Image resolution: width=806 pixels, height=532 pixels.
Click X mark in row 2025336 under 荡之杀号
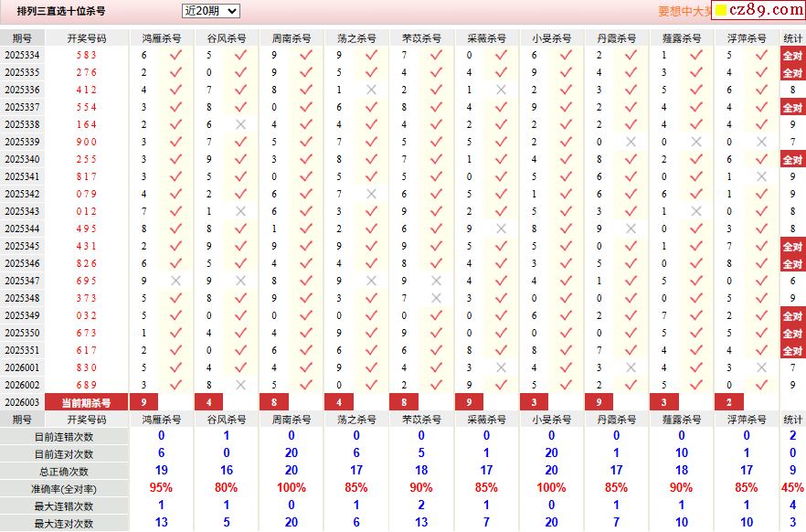371,90
